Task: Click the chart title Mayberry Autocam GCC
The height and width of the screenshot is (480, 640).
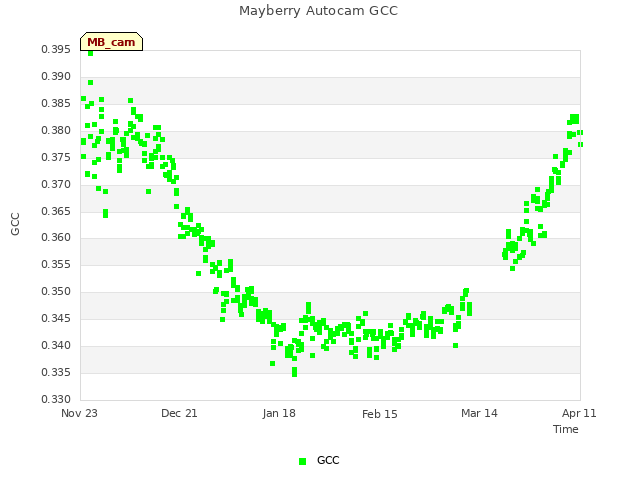Action: 318,11
